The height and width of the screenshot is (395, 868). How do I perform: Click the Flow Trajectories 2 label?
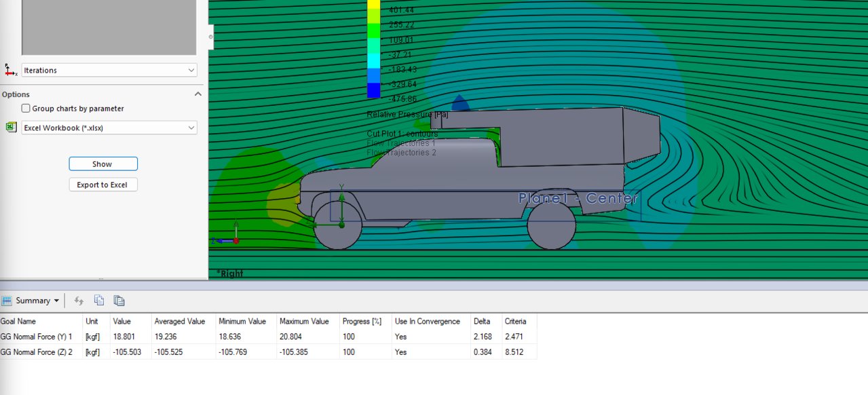click(401, 153)
